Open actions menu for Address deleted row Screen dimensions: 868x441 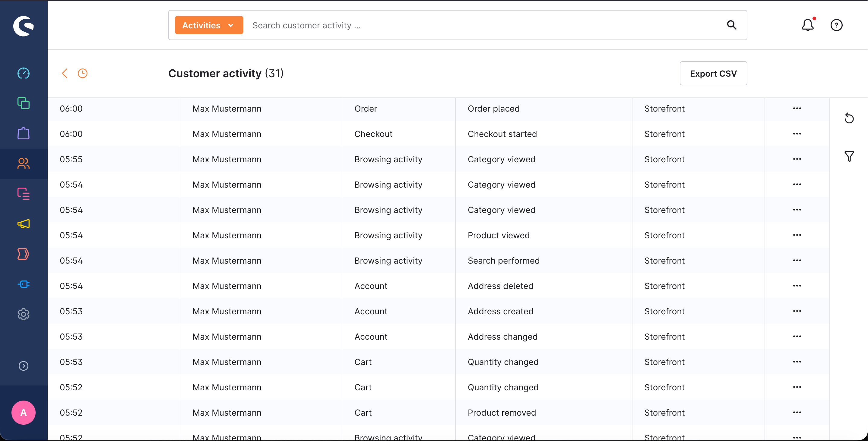point(797,286)
